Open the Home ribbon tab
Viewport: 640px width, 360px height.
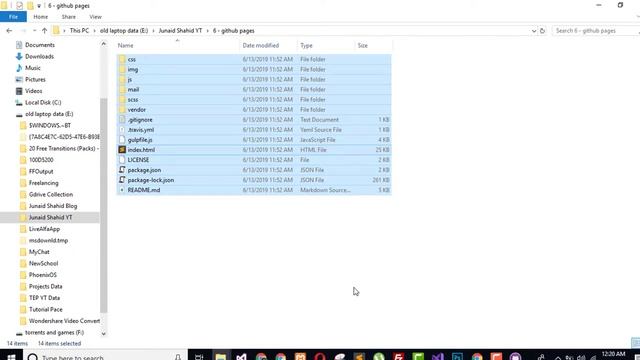tap(40, 17)
